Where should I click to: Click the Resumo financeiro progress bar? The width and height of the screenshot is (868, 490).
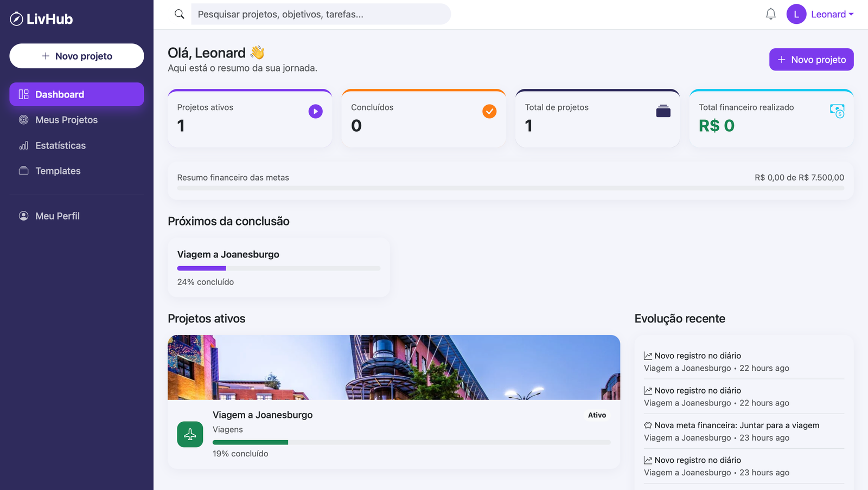tap(510, 188)
